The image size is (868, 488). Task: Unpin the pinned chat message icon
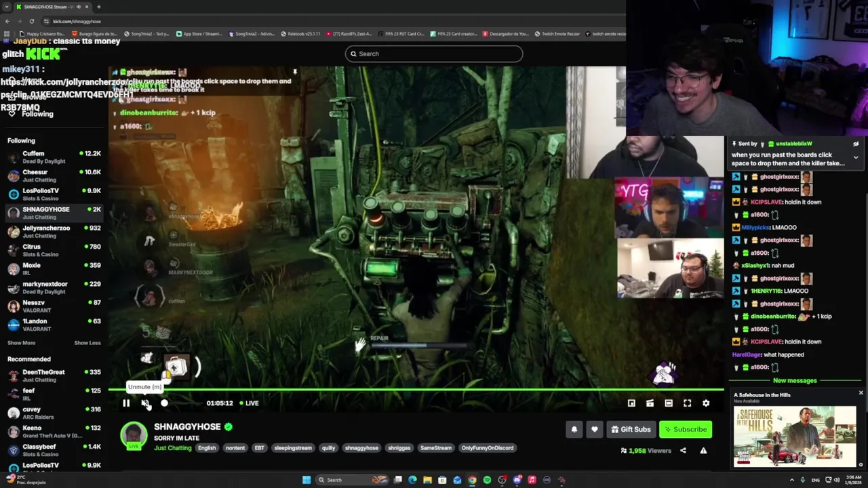(x=856, y=144)
